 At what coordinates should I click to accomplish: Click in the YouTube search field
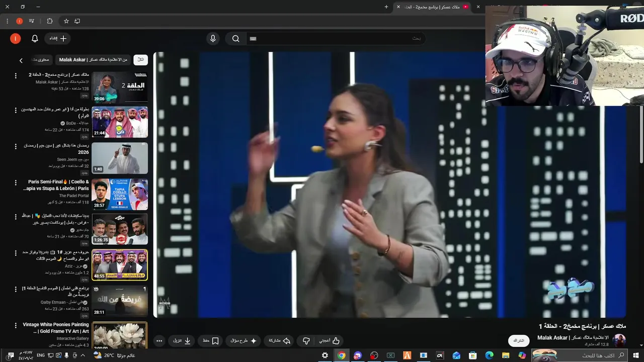click(x=337, y=39)
